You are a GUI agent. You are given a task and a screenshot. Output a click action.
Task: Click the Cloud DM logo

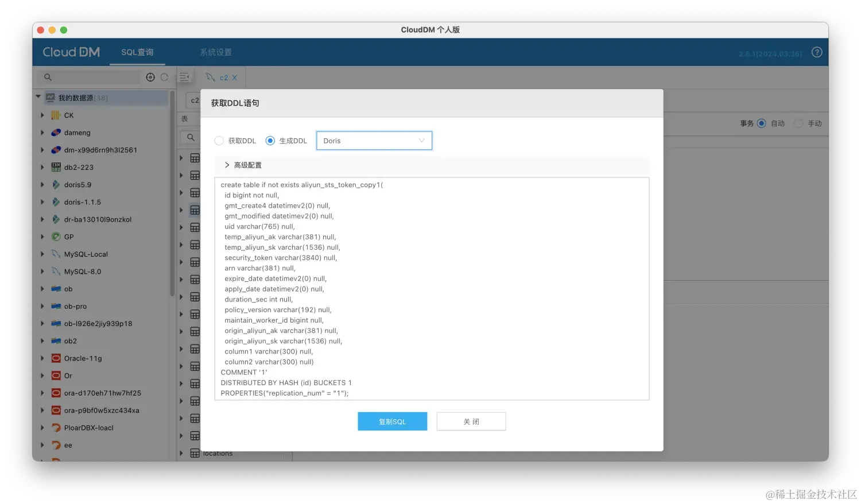(71, 52)
